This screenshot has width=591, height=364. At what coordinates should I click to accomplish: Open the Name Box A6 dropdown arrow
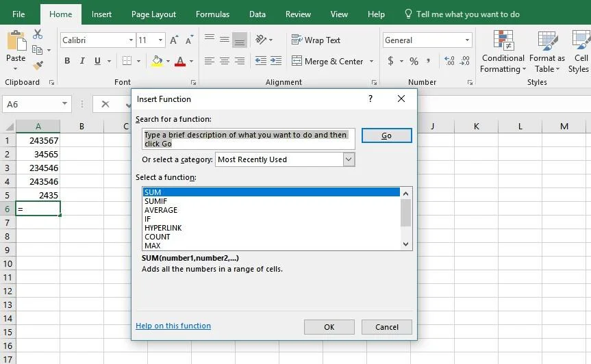64,103
